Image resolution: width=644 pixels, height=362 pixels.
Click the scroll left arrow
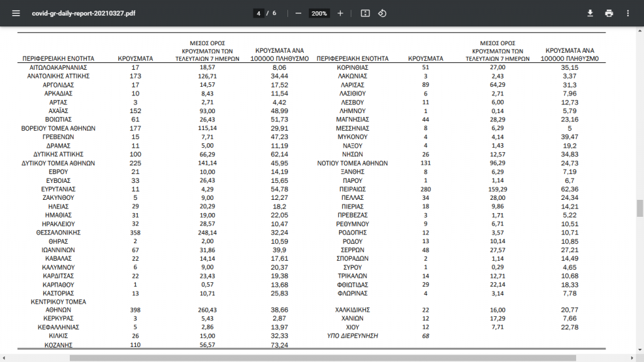click(x=4, y=358)
